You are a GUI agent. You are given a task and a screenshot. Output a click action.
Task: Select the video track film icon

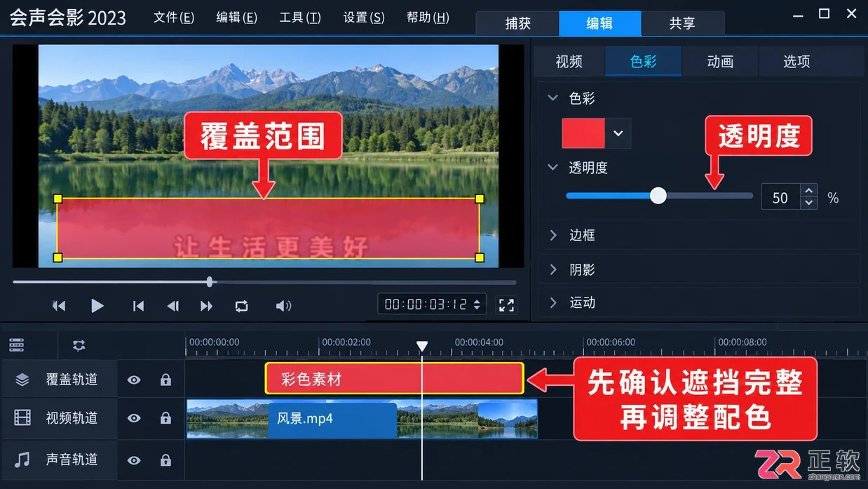coord(22,417)
